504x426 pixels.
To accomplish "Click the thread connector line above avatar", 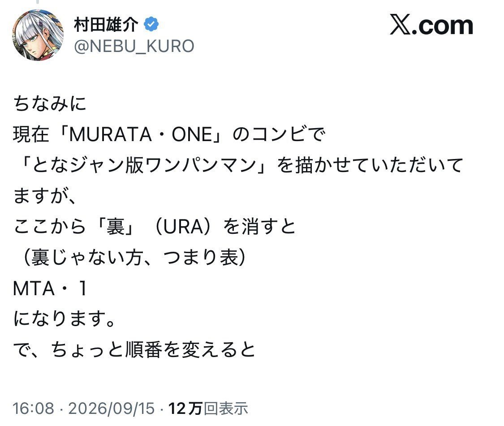I will pos(38,2).
